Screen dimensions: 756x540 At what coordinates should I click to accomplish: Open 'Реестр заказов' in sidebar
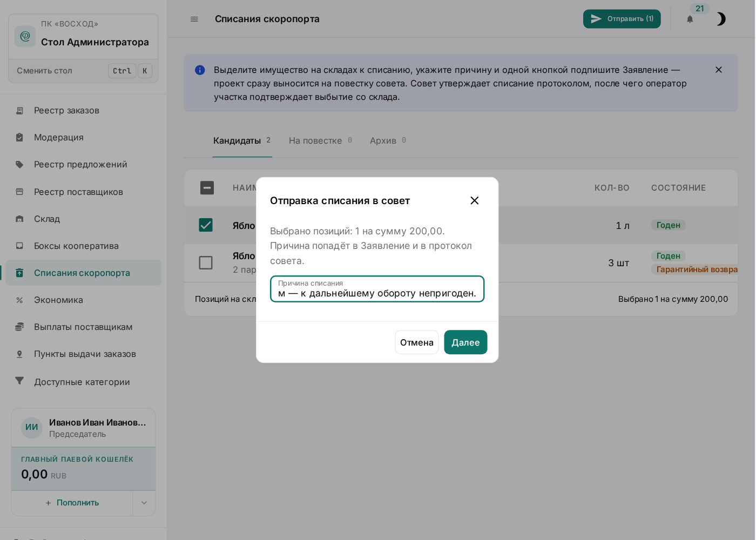point(84,110)
